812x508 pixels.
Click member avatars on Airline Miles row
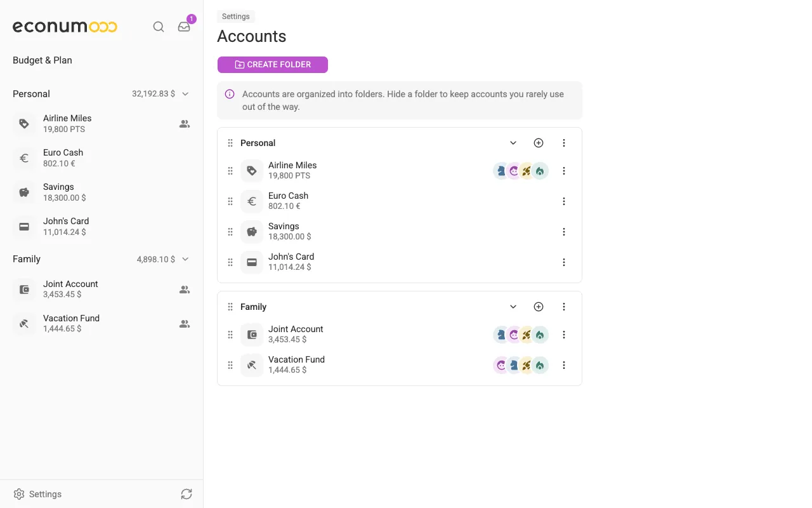pyautogui.click(x=521, y=171)
